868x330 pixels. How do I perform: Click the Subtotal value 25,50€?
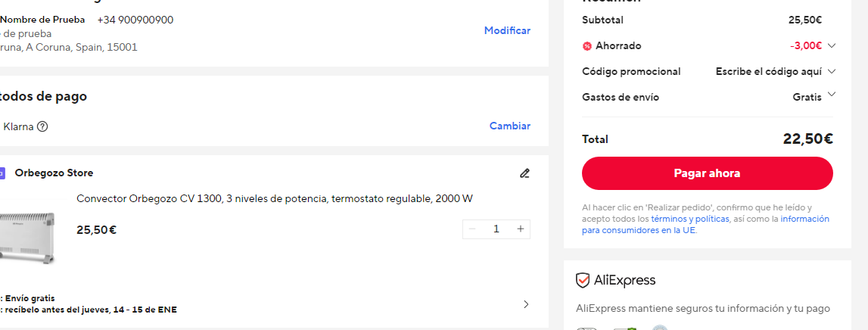[x=805, y=20]
